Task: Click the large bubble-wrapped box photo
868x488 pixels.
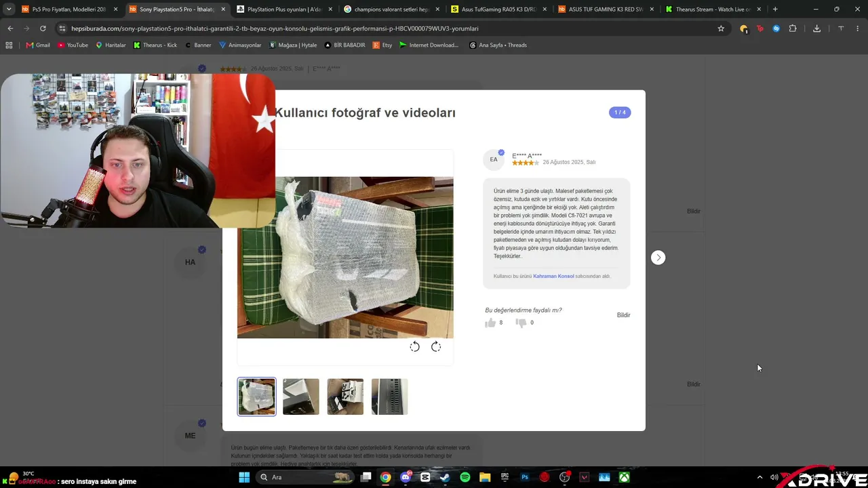Action: (345, 258)
